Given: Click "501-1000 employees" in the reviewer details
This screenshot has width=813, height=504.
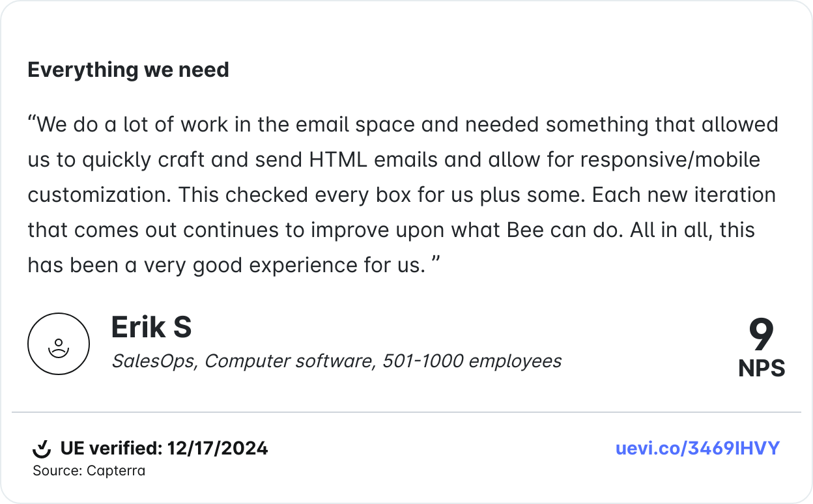Looking at the screenshot, I should tap(472, 361).
